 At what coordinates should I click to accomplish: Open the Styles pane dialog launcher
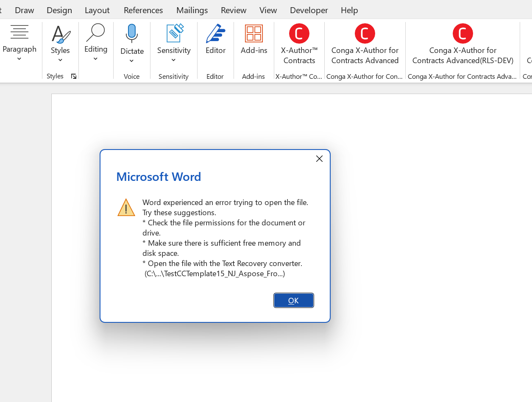(74, 76)
